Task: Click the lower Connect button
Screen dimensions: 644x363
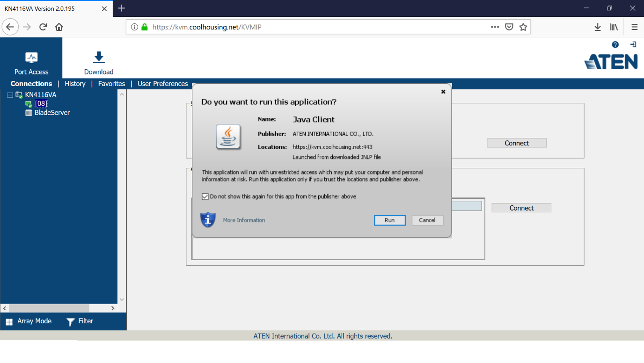Action: pyautogui.click(x=521, y=208)
